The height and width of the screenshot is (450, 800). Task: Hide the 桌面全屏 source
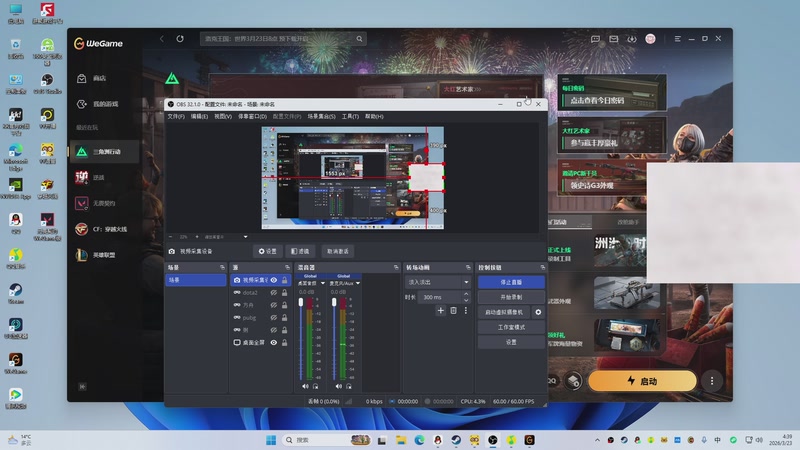273,343
